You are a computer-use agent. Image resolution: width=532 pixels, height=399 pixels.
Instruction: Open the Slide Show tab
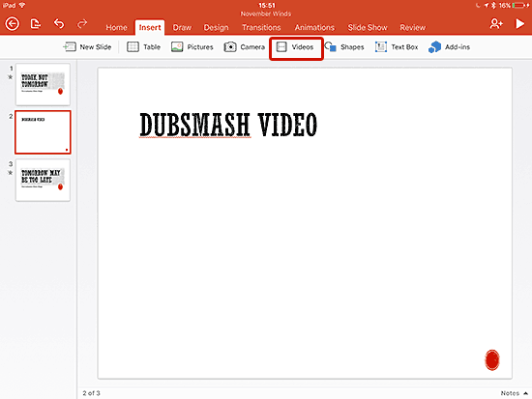click(x=368, y=27)
